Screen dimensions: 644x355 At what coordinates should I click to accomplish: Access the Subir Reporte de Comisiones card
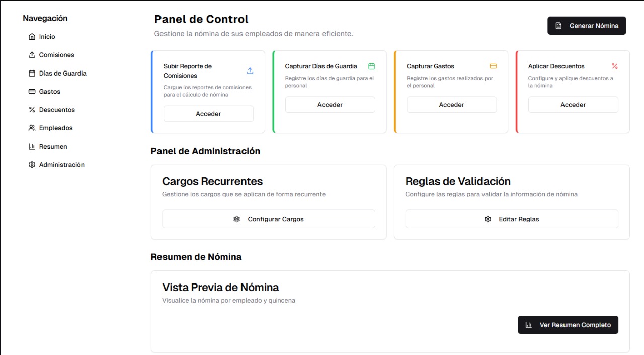tap(208, 114)
